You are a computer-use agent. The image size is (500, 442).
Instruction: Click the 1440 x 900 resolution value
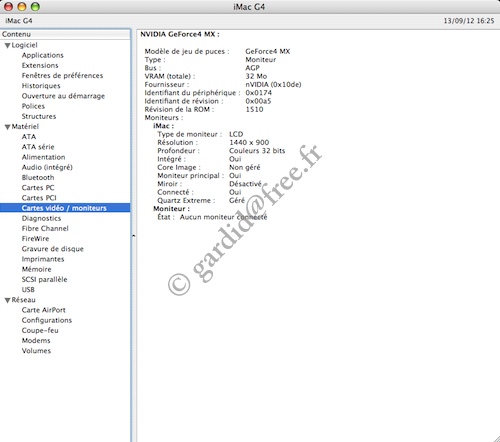tap(249, 142)
